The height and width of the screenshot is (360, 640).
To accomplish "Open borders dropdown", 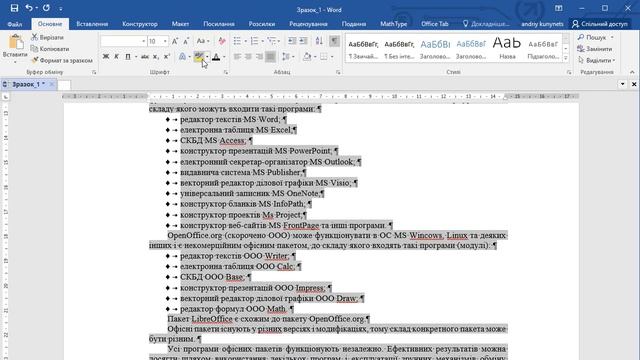I will tap(332, 57).
